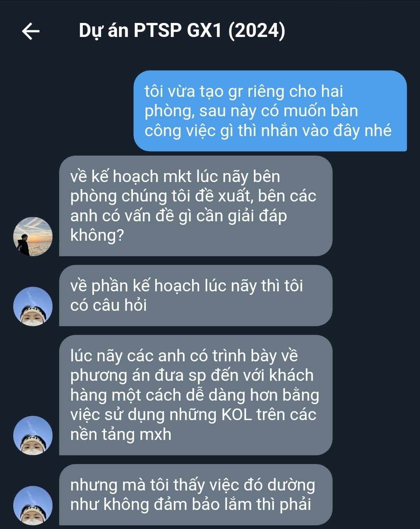Select the message "về kế hoạch mkt lúc nãy"
Viewport: 420px width, 529px height.
(196, 206)
